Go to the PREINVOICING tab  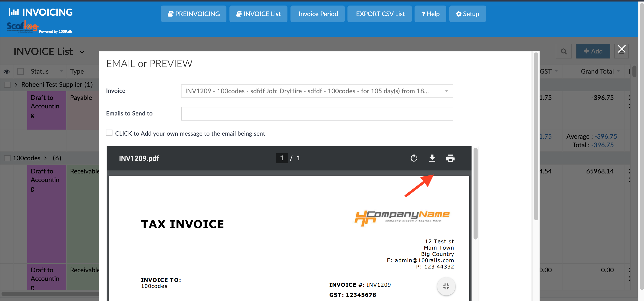193,14
